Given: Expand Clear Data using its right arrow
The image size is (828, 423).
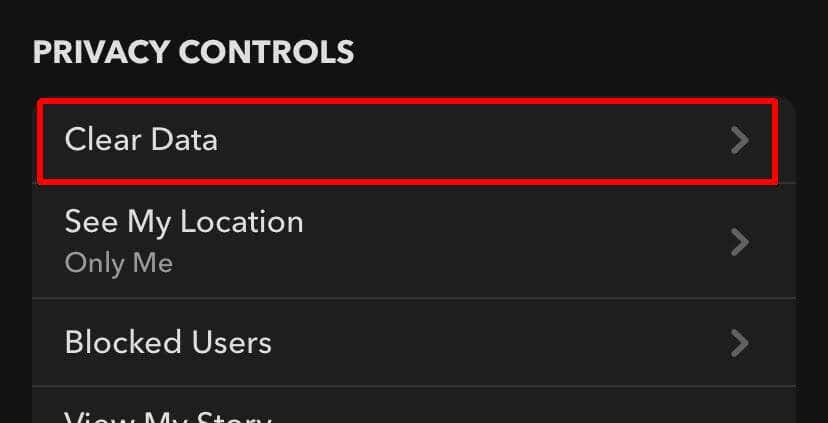Looking at the screenshot, I should [739, 140].
